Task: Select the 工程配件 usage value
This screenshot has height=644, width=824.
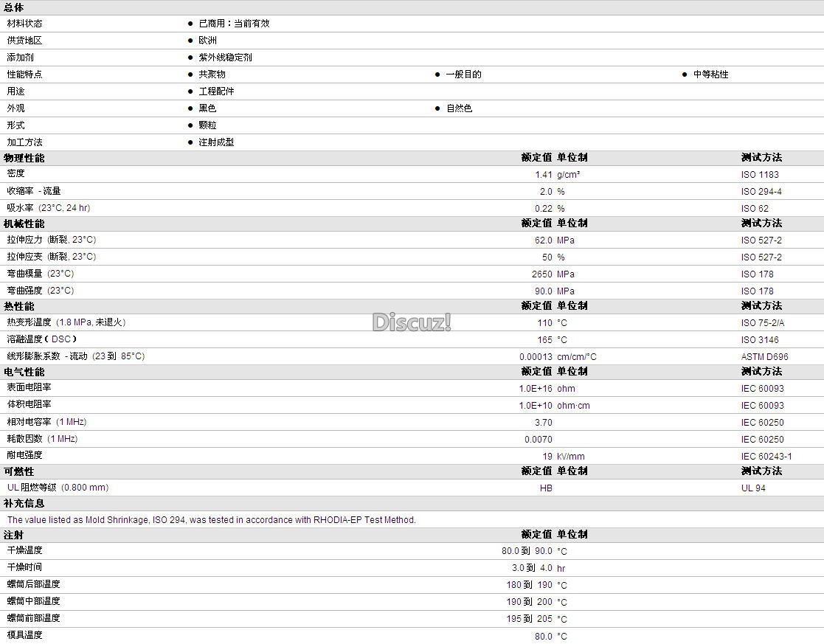Action: pyautogui.click(x=216, y=91)
